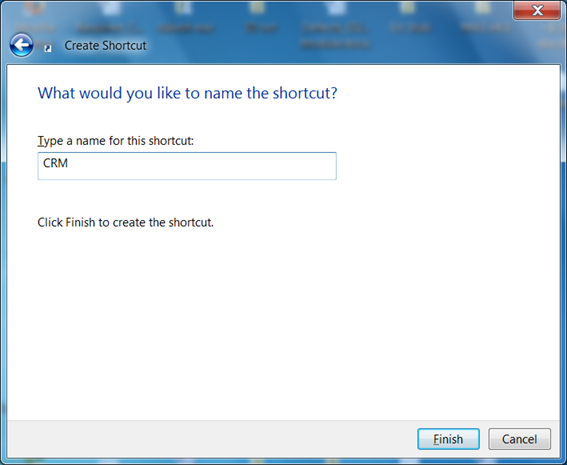Click the blue back arrow button

pos(21,45)
